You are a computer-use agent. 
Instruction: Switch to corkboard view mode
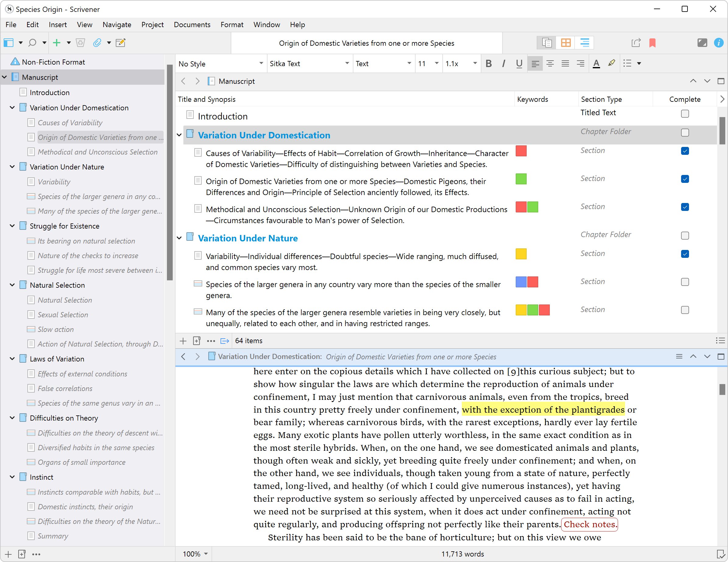(x=566, y=43)
